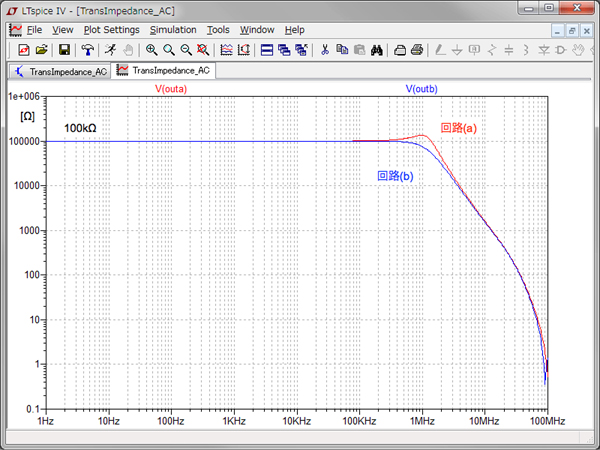Open the Window menu
The width and height of the screenshot is (600, 450).
tap(257, 30)
